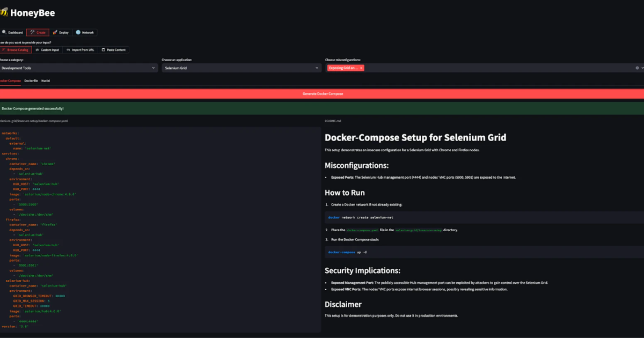Click the 'Misconfigurations:' heading

click(x=356, y=165)
